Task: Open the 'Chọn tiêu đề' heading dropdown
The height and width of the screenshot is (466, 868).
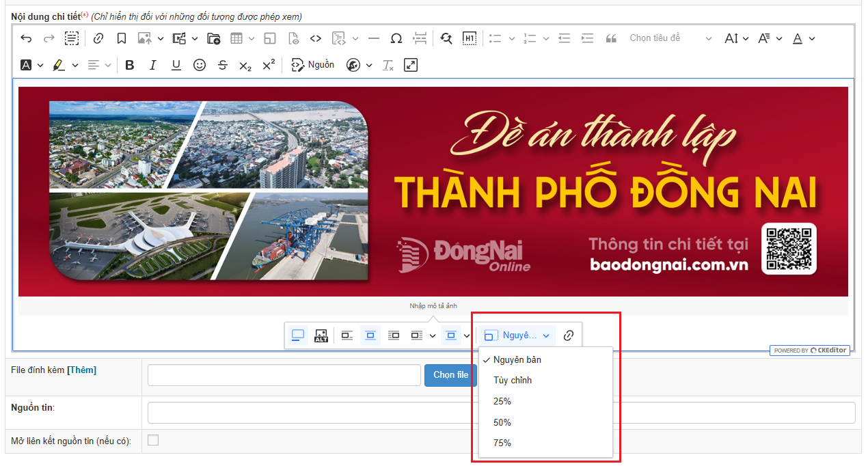Action: pyautogui.click(x=670, y=38)
